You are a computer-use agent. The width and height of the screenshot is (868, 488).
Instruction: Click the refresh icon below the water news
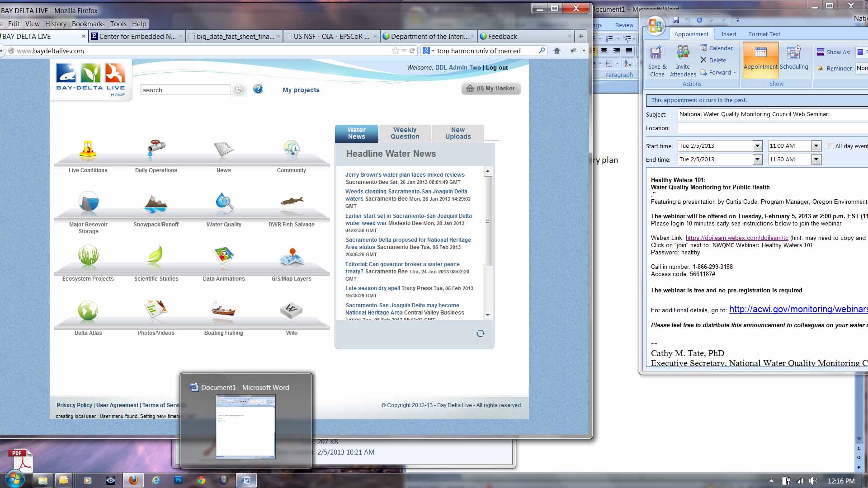point(480,333)
